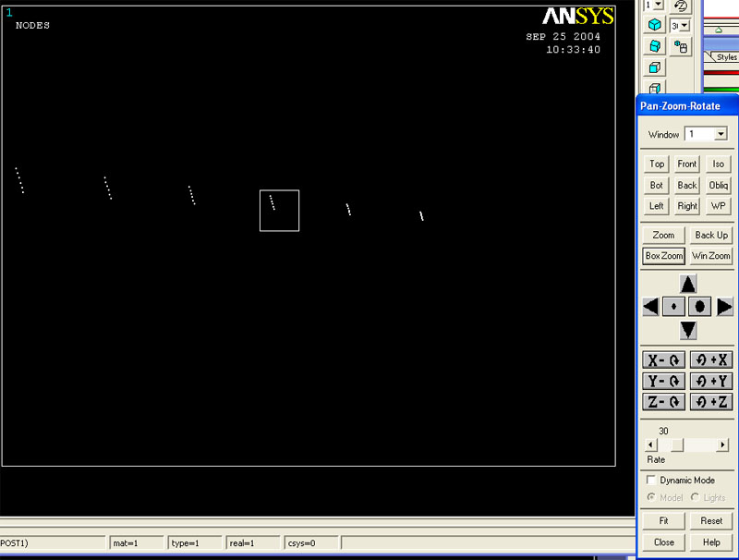Switch to the Styles tab

726,57
